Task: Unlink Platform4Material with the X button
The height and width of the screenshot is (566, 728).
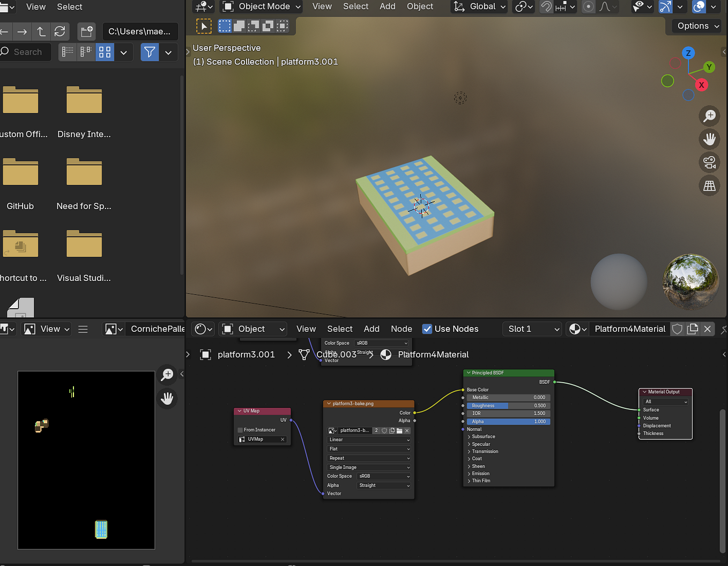Action: tap(707, 329)
